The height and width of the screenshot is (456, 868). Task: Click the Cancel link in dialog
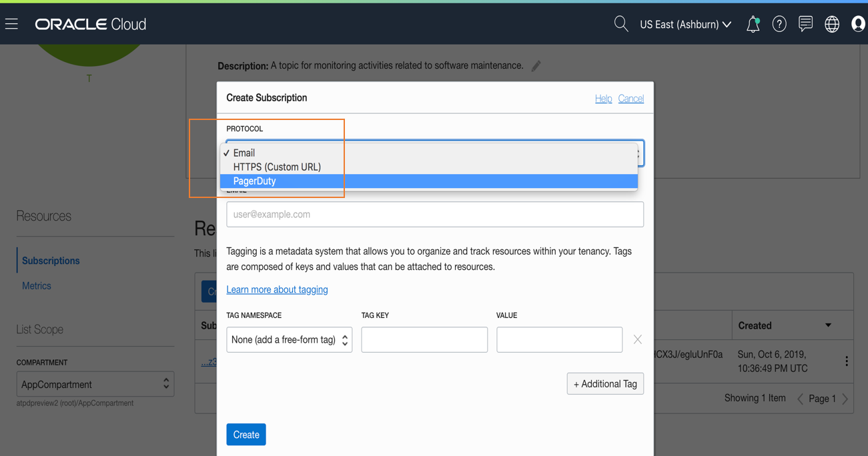click(630, 99)
